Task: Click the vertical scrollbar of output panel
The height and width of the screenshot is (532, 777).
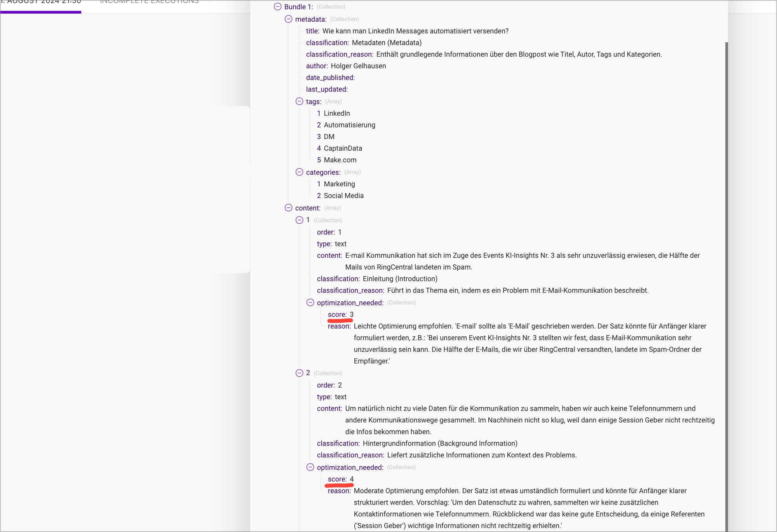Action: [726, 272]
